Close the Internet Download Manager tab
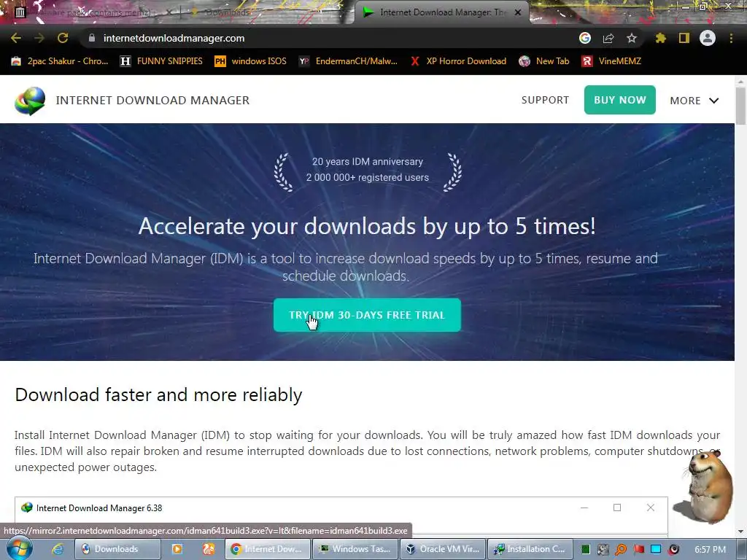 518,12
